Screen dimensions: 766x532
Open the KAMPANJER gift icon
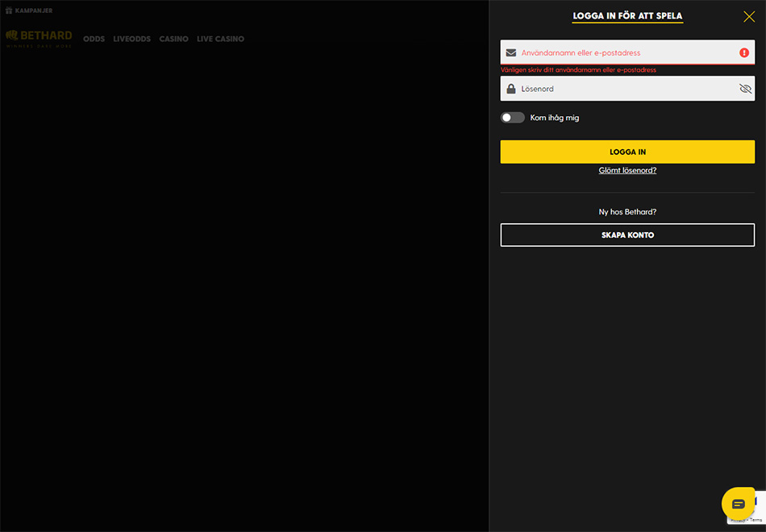[x=9, y=10]
